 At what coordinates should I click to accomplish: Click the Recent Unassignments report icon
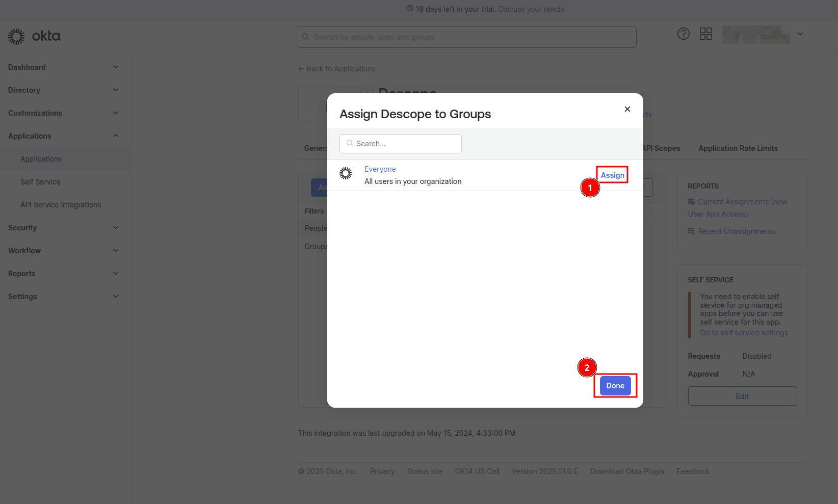click(x=691, y=231)
